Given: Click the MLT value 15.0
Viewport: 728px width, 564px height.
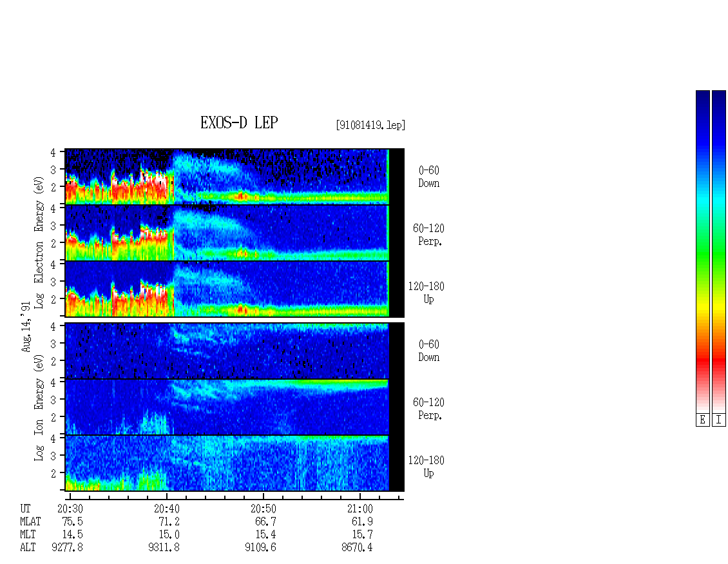Looking at the screenshot, I should click(169, 535).
